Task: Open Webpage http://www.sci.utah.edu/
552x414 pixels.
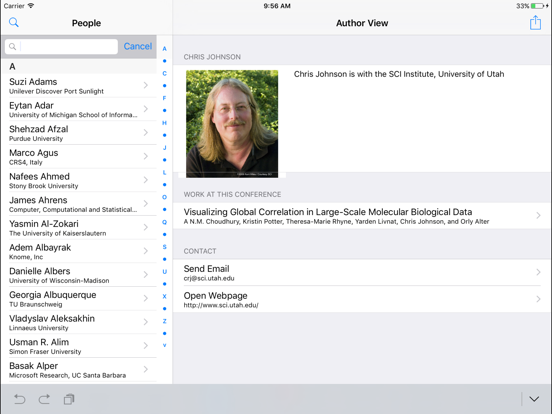Action: pos(362,299)
